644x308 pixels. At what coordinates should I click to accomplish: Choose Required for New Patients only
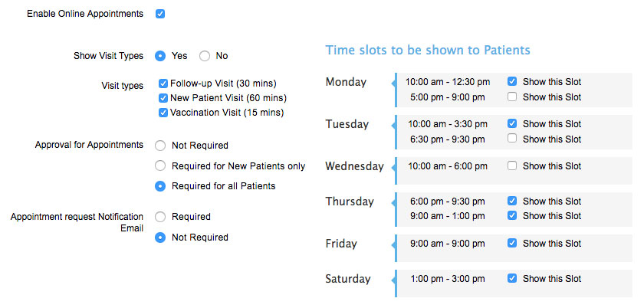pyautogui.click(x=160, y=166)
